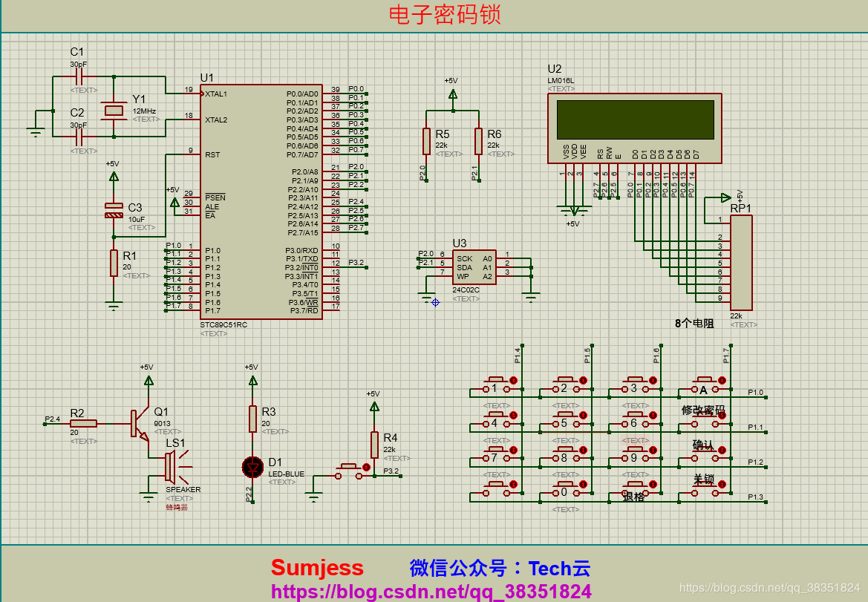Click the 微信公众号：Tech云 text
The width and height of the screenshot is (868, 602).
(500, 569)
